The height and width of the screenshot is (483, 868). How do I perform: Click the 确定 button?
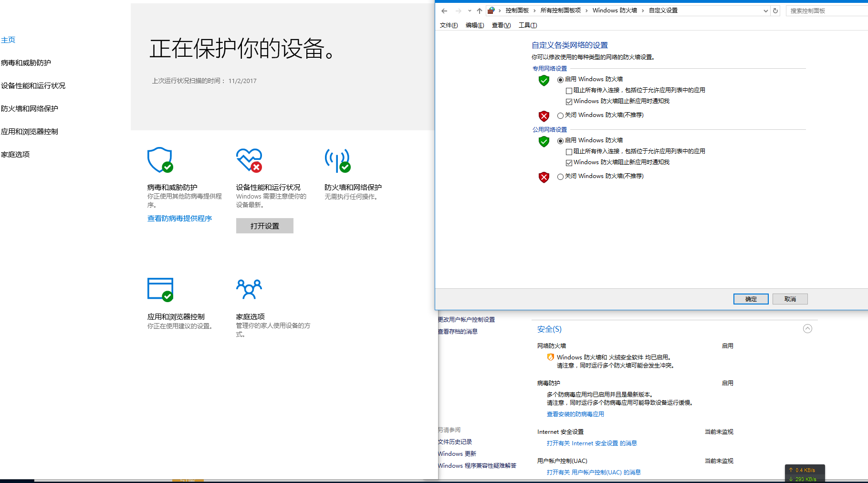click(751, 299)
